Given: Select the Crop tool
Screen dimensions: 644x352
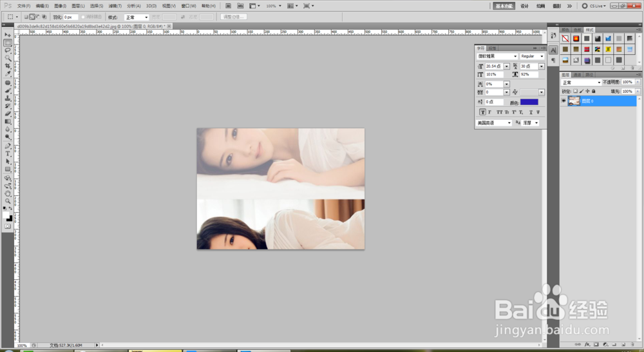Looking at the screenshot, I should (x=8, y=66).
